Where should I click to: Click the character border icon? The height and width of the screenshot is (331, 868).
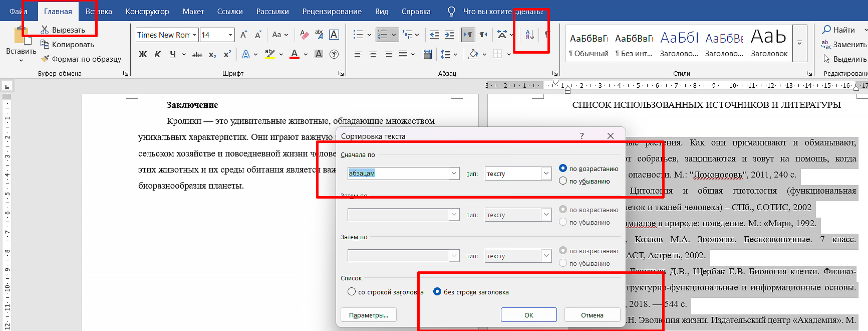pyautogui.click(x=334, y=35)
